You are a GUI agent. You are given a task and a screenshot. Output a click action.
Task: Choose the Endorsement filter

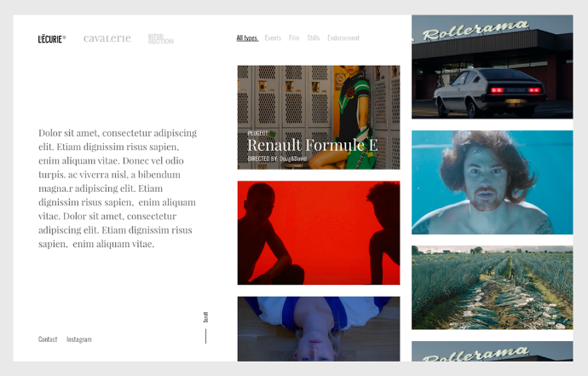coord(343,38)
